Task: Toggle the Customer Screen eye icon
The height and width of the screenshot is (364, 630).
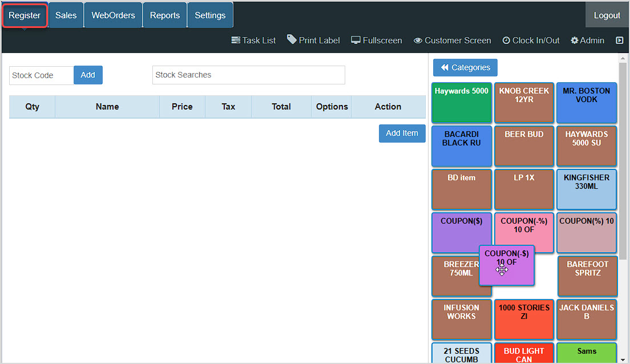Action: click(x=418, y=41)
